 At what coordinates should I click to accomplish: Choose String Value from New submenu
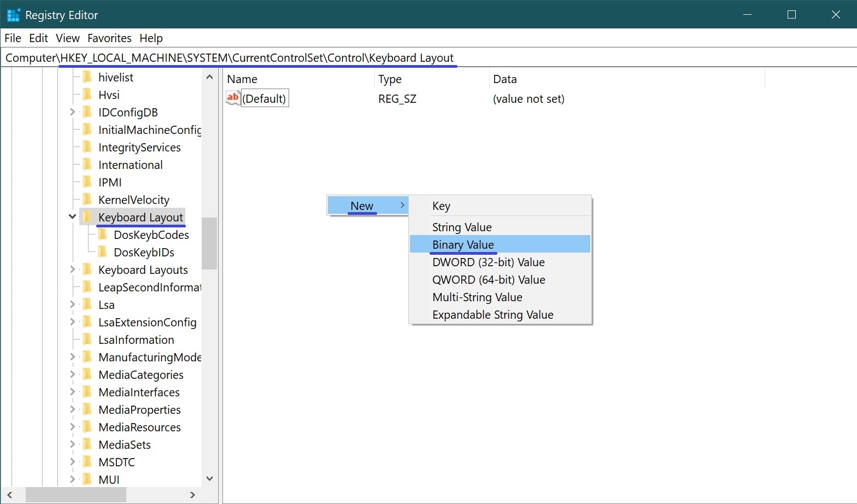point(500,227)
